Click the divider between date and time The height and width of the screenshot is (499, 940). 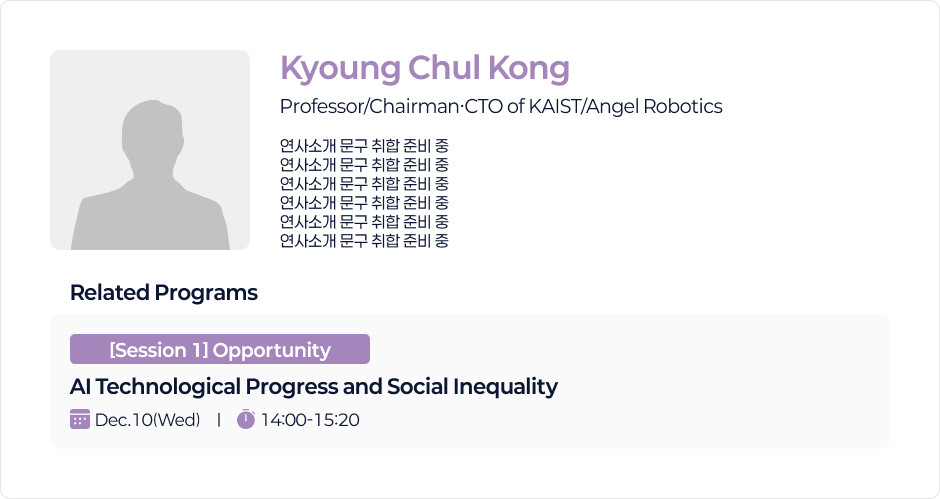click(x=218, y=420)
